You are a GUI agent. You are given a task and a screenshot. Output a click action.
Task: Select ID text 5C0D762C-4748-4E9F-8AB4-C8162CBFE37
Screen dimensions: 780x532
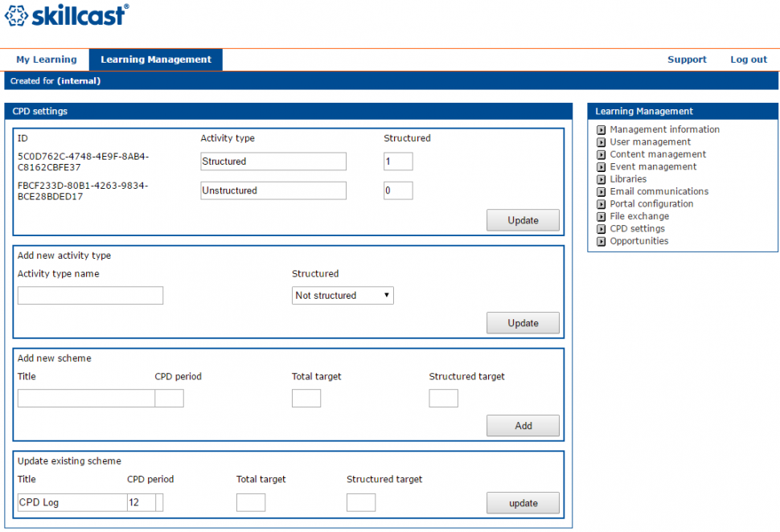(x=83, y=162)
